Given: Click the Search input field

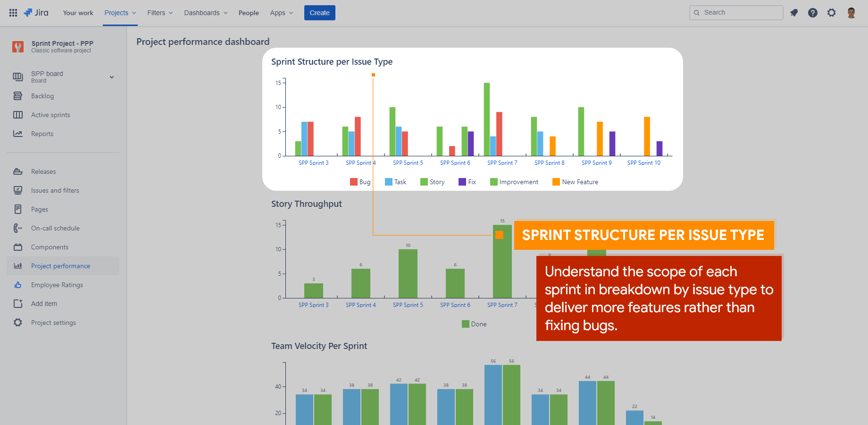Looking at the screenshot, I should (x=736, y=13).
